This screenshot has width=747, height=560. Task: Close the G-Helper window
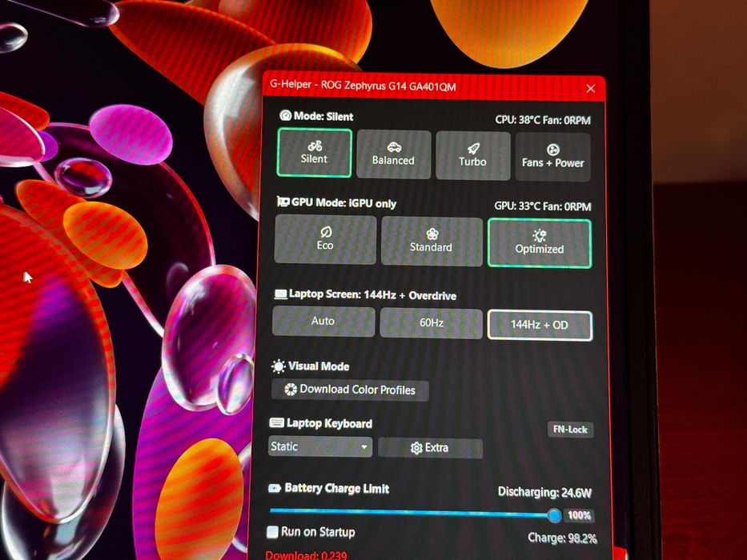(591, 89)
